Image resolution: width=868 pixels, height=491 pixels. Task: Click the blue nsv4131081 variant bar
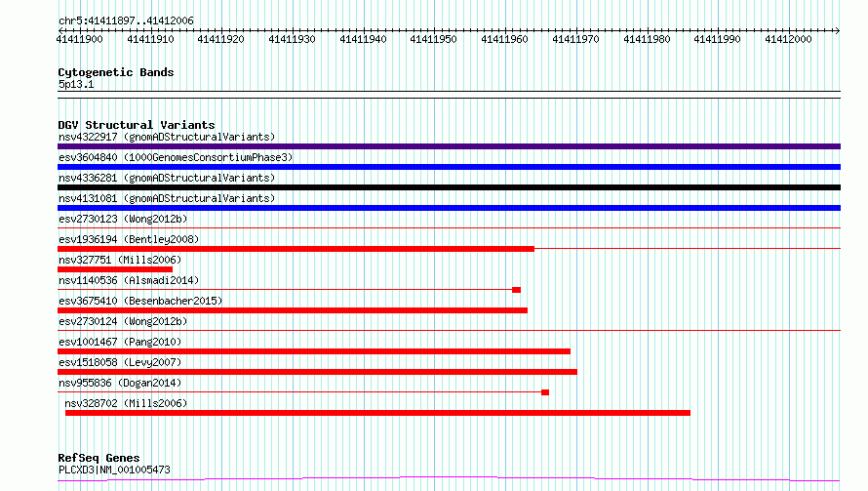tap(449, 208)
